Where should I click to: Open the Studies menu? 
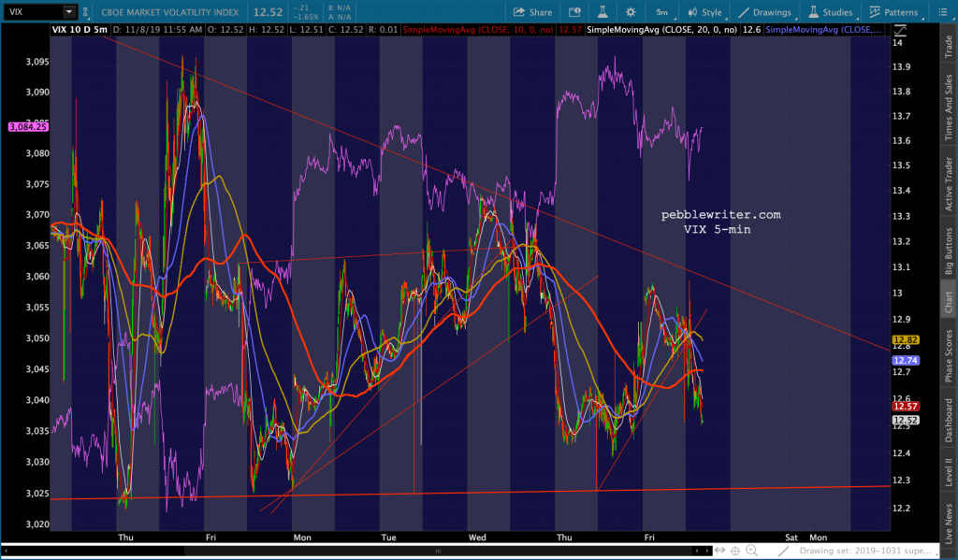831,12
